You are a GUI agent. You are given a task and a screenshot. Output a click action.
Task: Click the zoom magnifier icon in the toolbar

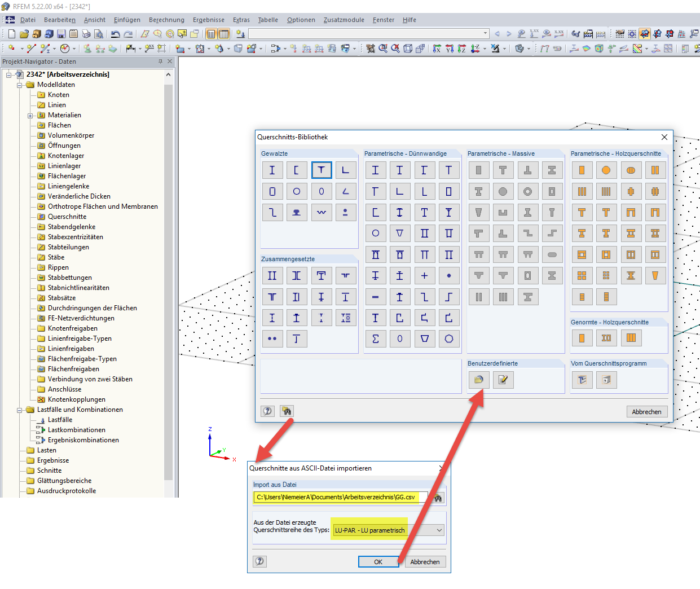click(x=382, y=49)
